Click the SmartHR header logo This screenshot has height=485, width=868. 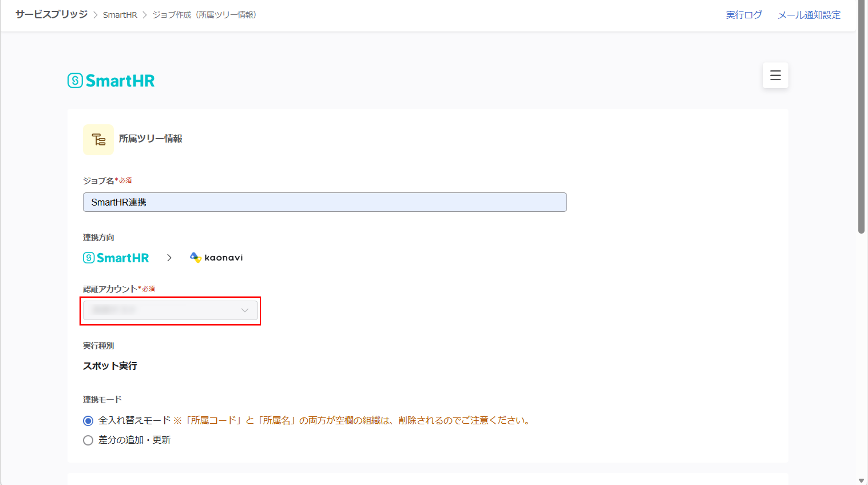(x=111, y=81)
